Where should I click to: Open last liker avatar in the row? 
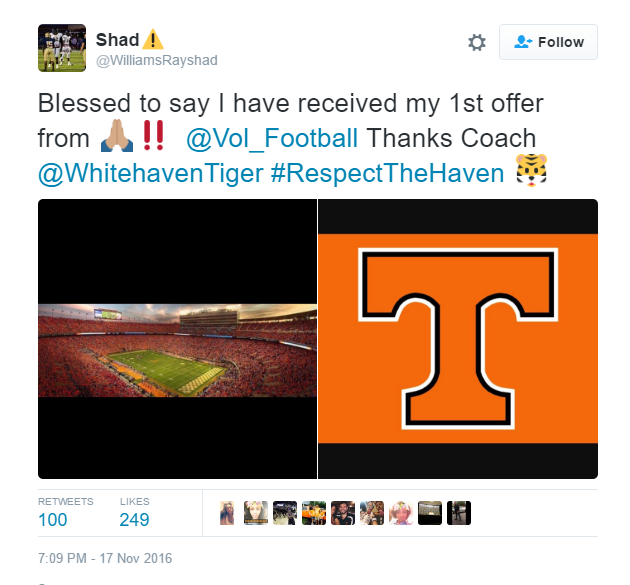tap(458, 513)
